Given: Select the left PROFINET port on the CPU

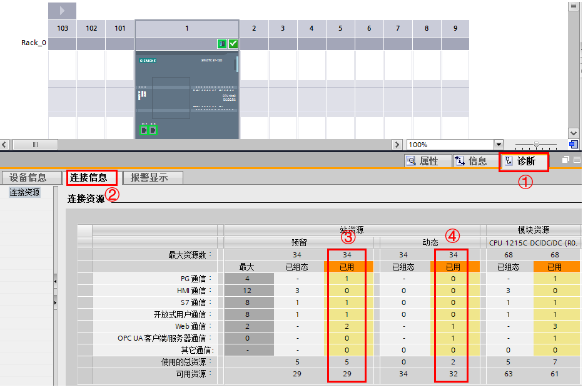Looking at the screenshot, I should pyautogui.click(x=144, y=130).
